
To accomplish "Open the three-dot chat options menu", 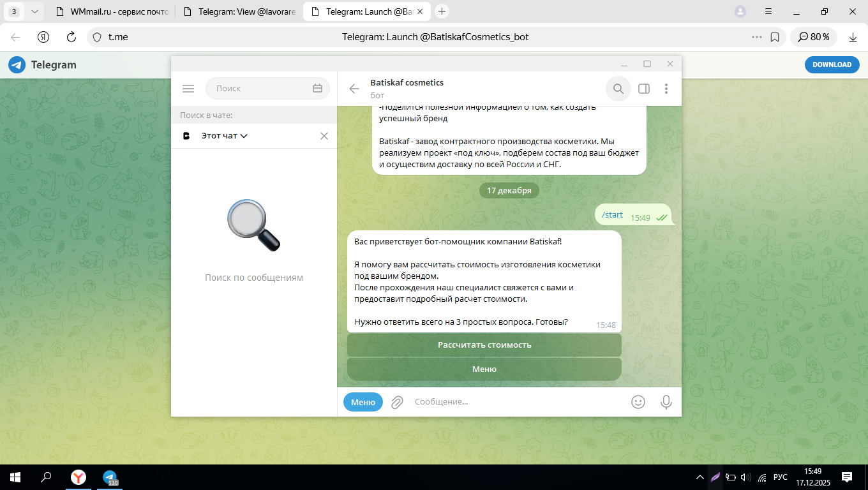I will [666, 89].
